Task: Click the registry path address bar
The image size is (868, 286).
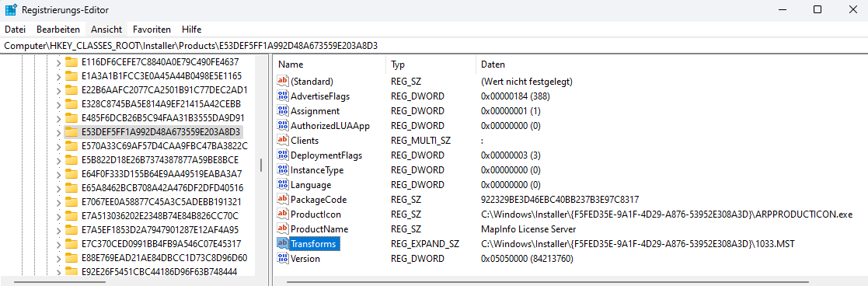Action: [434, 45]
